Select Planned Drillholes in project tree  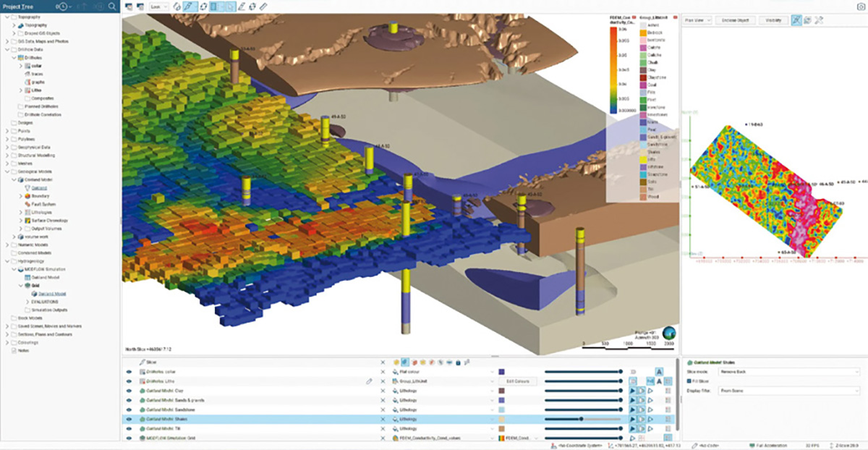click(43, 106)
